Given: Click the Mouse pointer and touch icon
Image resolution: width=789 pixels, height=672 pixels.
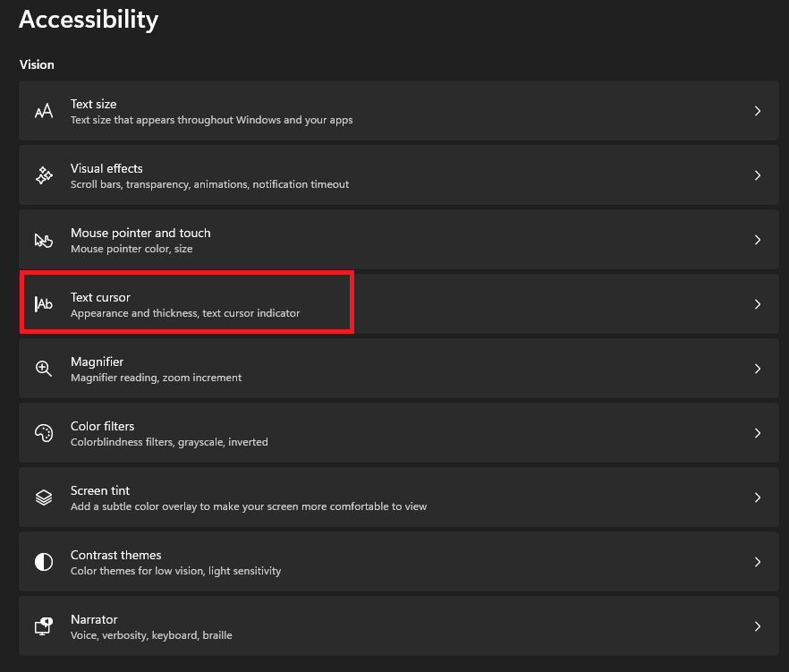Looking at the screenshot, I should (x=44, y=240).
